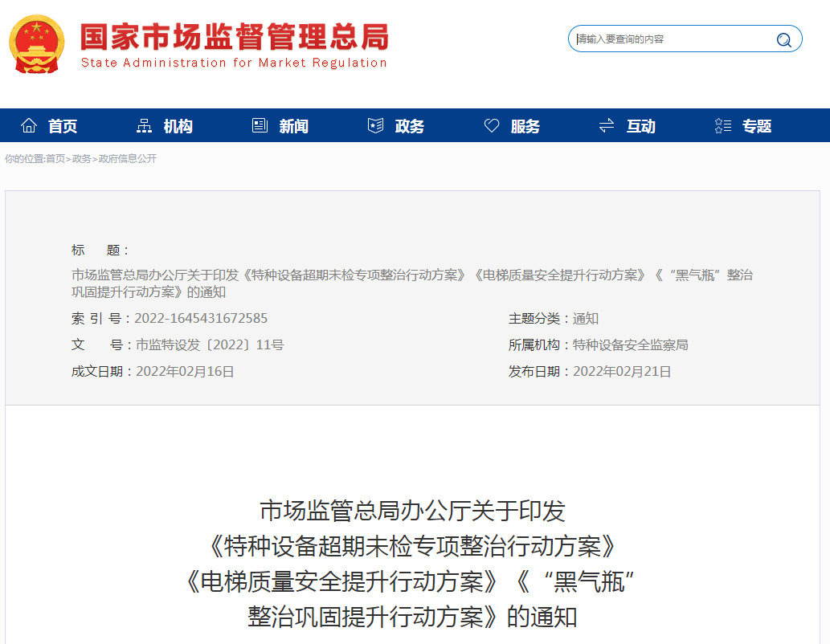Click the shield icon beside 政务
830x644 pixels.
pyautogui.click(x=375, y=126)
